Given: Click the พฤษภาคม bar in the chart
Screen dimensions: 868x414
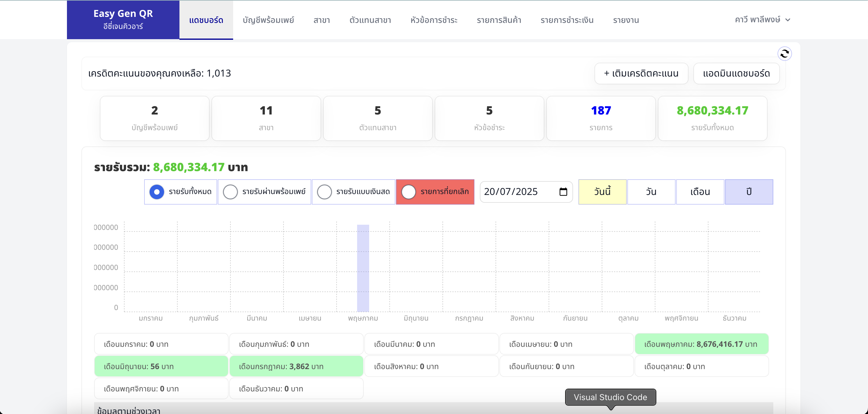Looking at the screenshot, I should [x=363, y=268].
